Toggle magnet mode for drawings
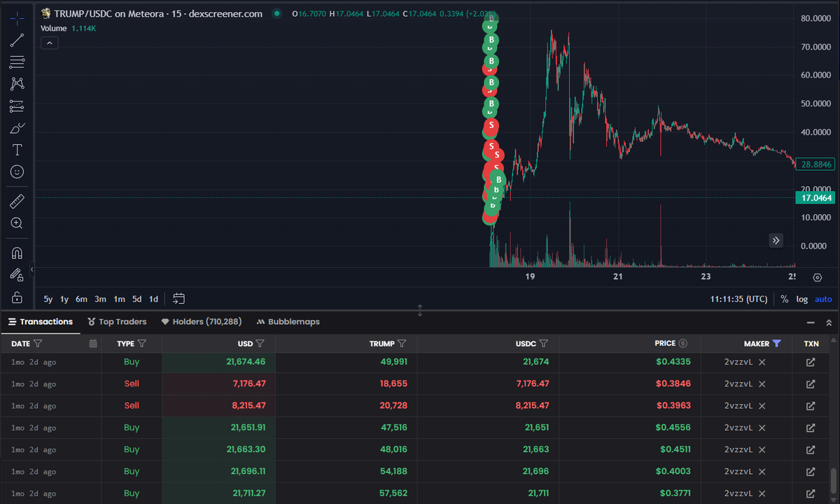This screenshot has height=504, width=840. point(17,253)
